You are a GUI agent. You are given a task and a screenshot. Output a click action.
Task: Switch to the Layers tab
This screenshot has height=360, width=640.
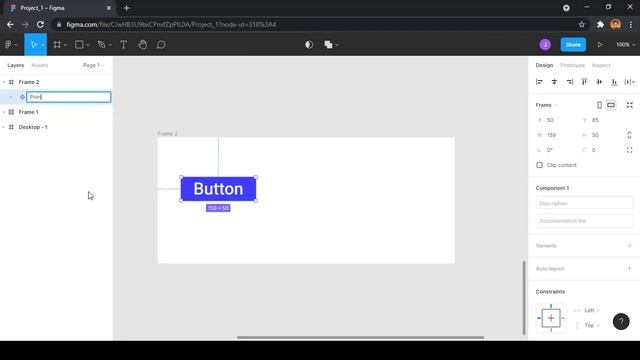16,65
